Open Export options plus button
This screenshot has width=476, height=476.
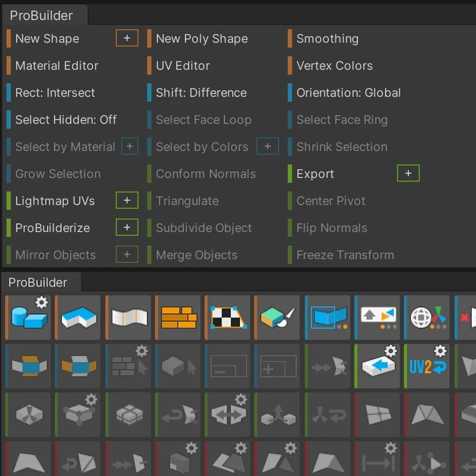coord(408,173)
